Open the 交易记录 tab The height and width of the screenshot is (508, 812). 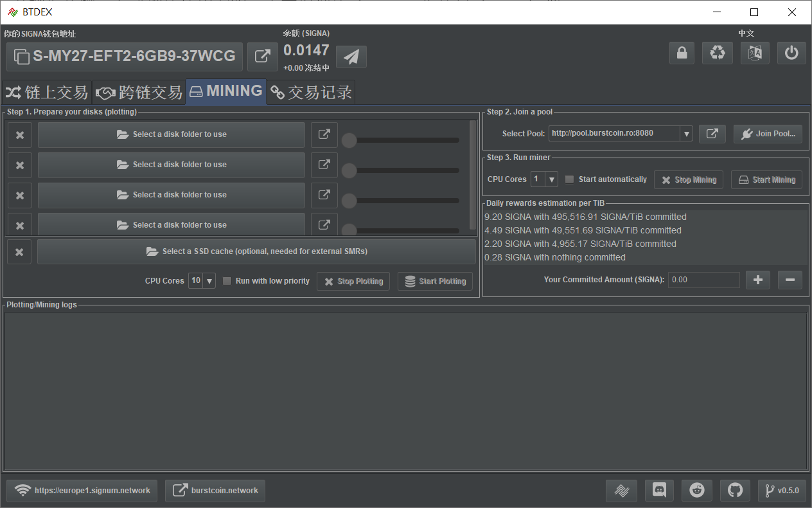311,93
